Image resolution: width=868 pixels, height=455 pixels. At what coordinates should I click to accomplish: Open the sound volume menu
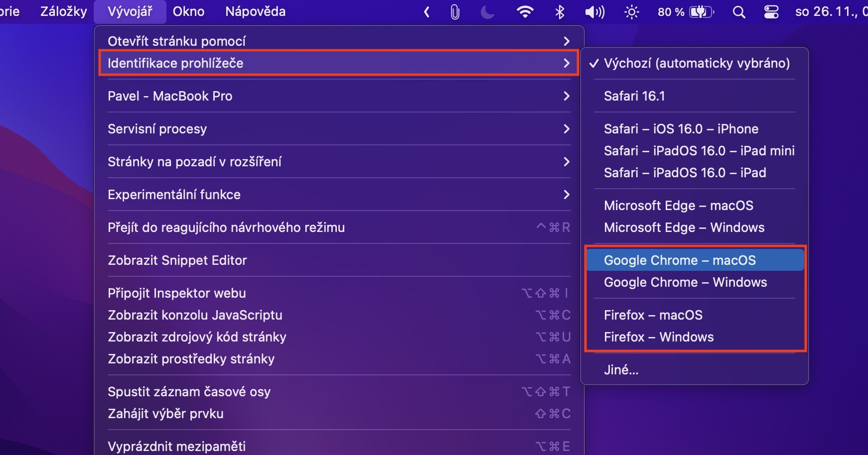[x=595, y=11]
